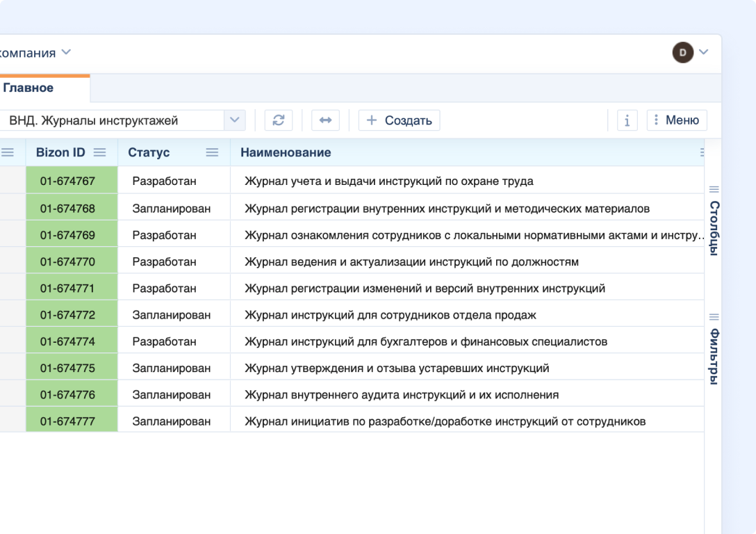Open the ВНД. Журналы инструктажей dropdown
The image size is (756, 534).
pos(236,120)
